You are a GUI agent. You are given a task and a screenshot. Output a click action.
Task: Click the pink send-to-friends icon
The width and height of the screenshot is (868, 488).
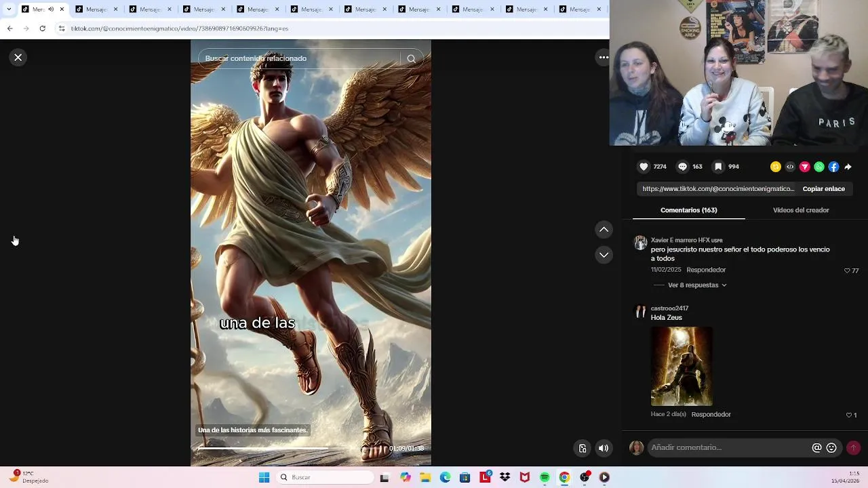805,167
